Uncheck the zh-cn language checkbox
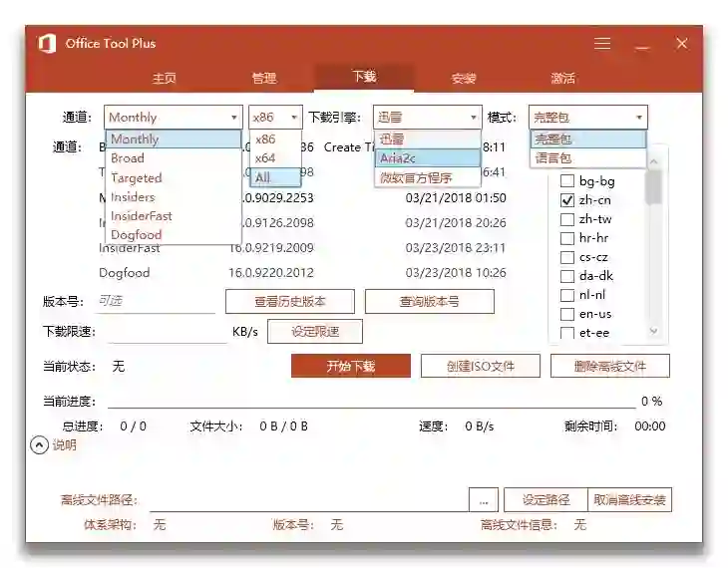The image size is (728, 568). 567,200
